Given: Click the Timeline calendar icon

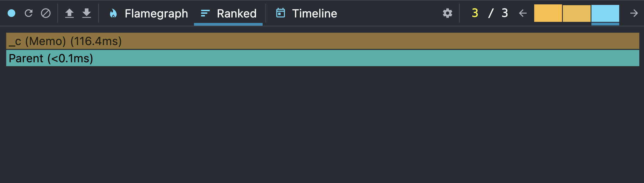Looking at the screenshot, I should tap(281, 13).
